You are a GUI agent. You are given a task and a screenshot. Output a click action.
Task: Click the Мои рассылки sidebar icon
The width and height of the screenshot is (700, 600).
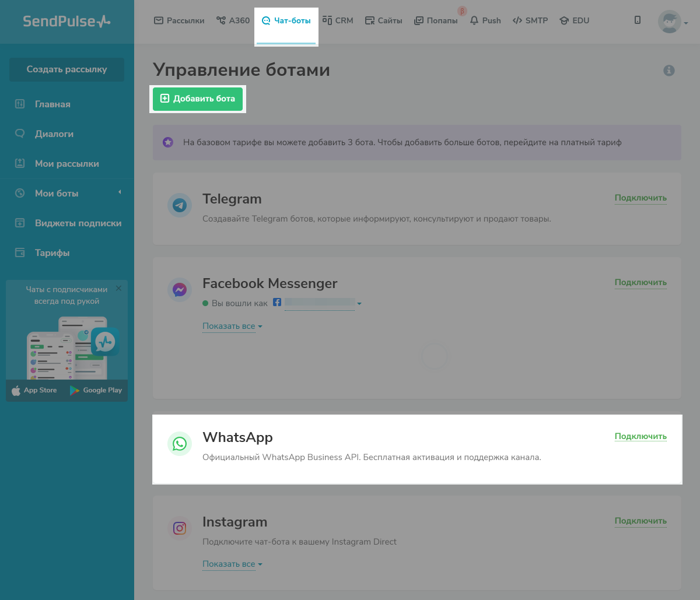pos(20,163)
